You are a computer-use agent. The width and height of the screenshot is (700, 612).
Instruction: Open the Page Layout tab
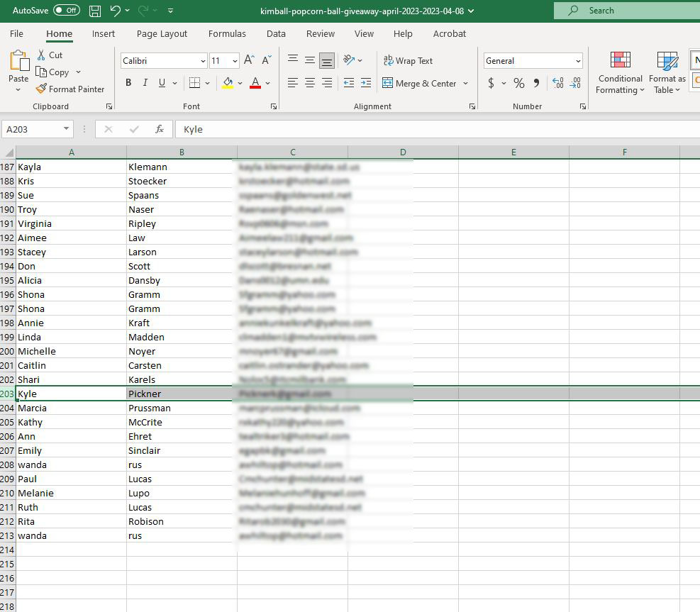click(x=162, y=33)
